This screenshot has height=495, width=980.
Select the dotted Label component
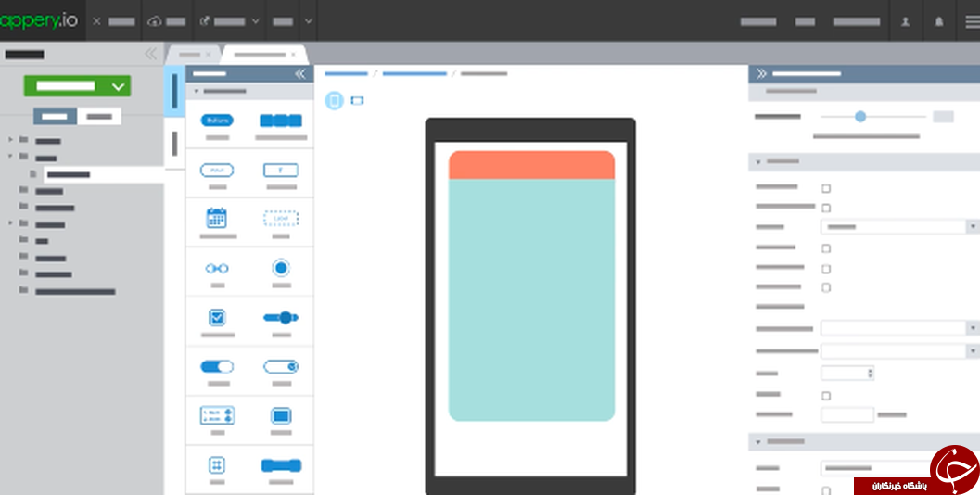coord(281,218)
